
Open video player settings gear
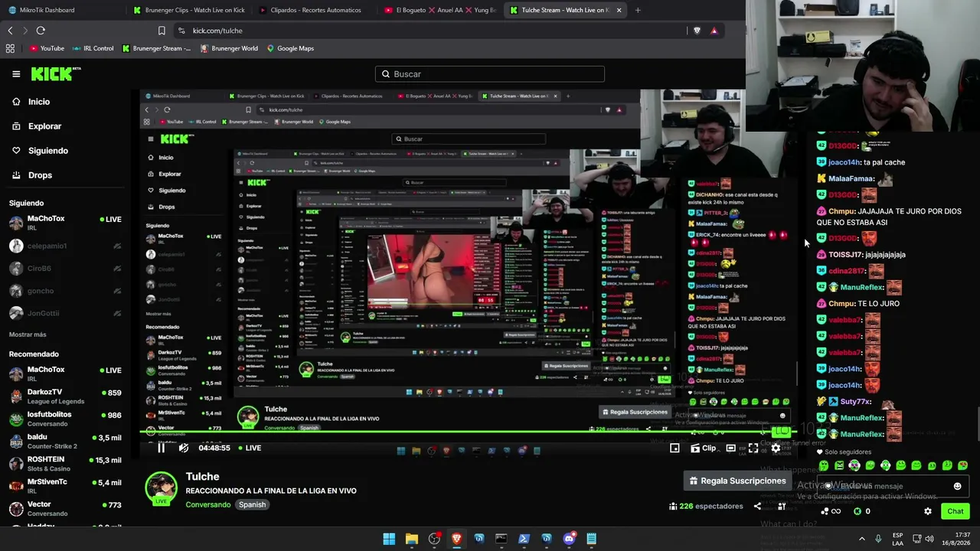click(x=776, y=448)
